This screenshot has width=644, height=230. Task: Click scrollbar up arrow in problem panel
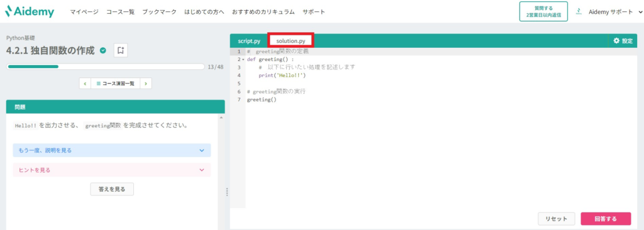222,118
